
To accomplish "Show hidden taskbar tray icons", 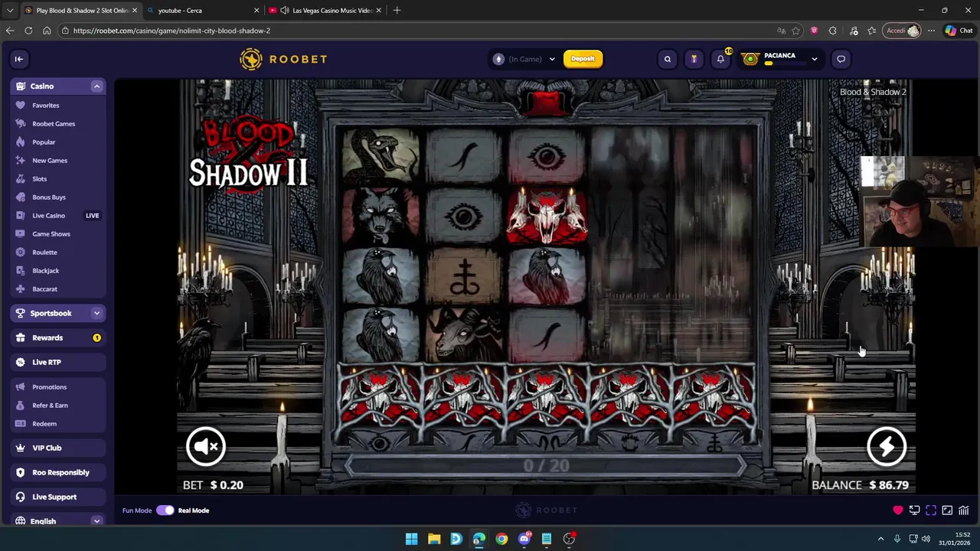I will pos(880,539).
